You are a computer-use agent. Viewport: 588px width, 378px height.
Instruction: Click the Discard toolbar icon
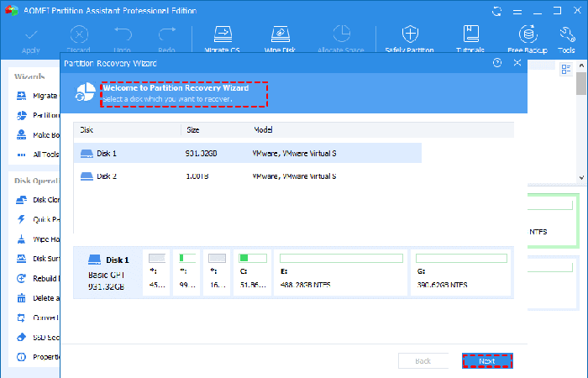click(79, 35)
